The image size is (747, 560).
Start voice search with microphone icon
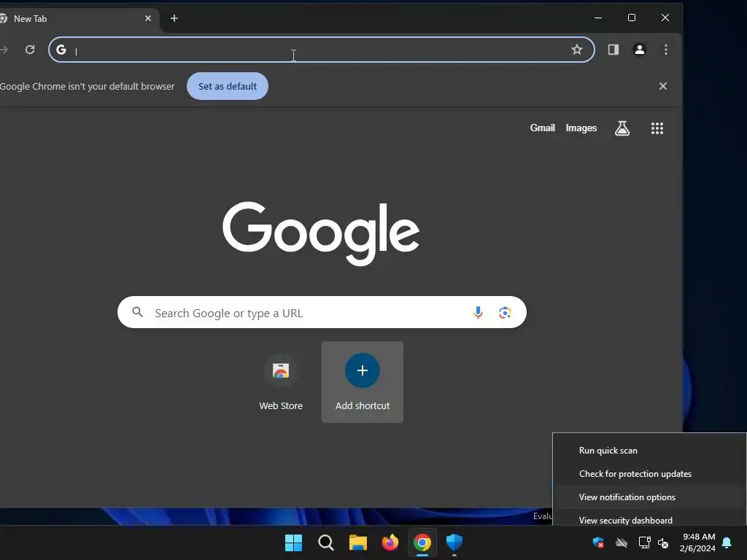click(478, 312)
